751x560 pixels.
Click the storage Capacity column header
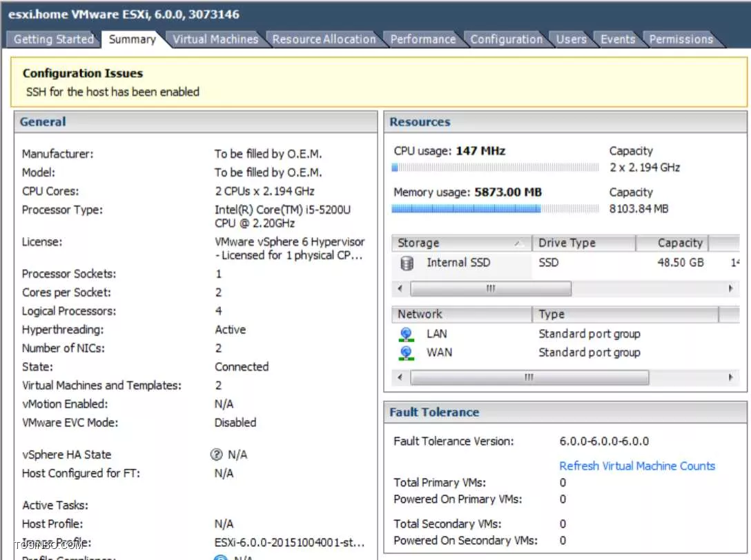672,243
